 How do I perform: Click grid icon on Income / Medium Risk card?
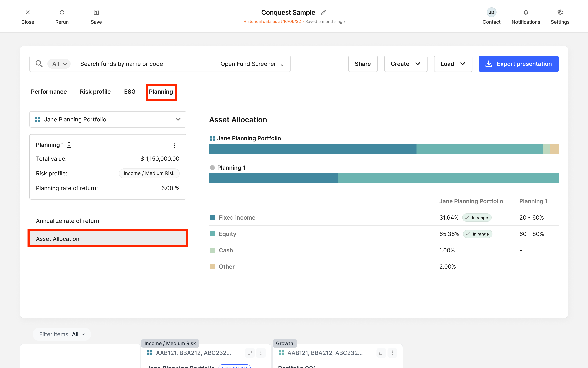(x=150, y=353)
